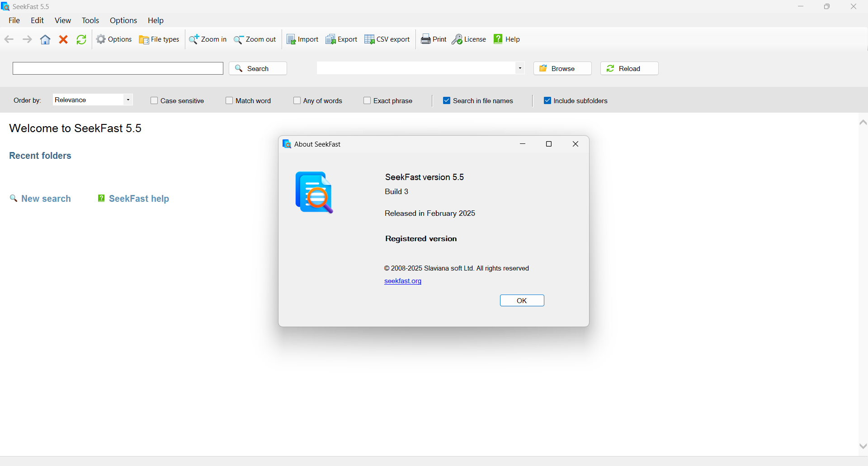Viewport: 868px width, 466px height.
Task: Click the Search button
Action: [258, 68]
